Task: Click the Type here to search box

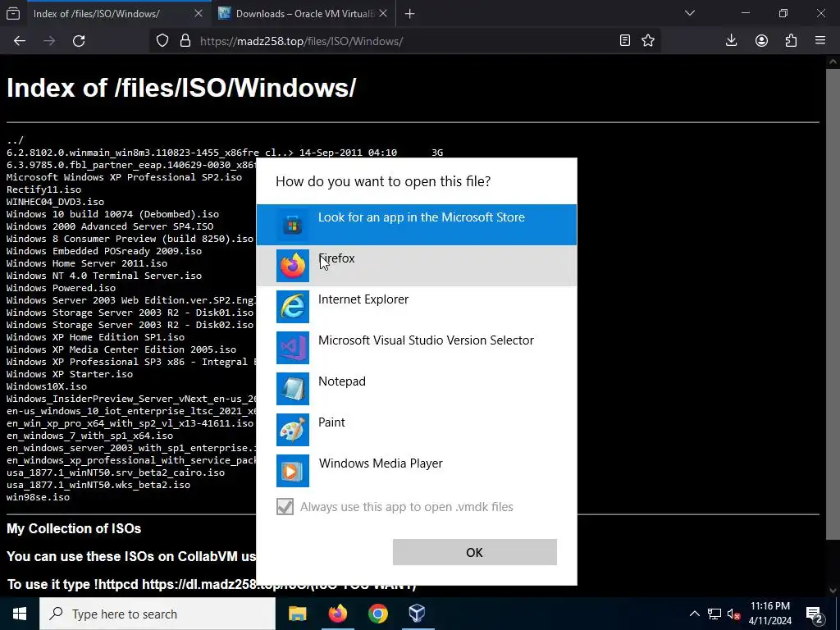Action: click(157, 614)
